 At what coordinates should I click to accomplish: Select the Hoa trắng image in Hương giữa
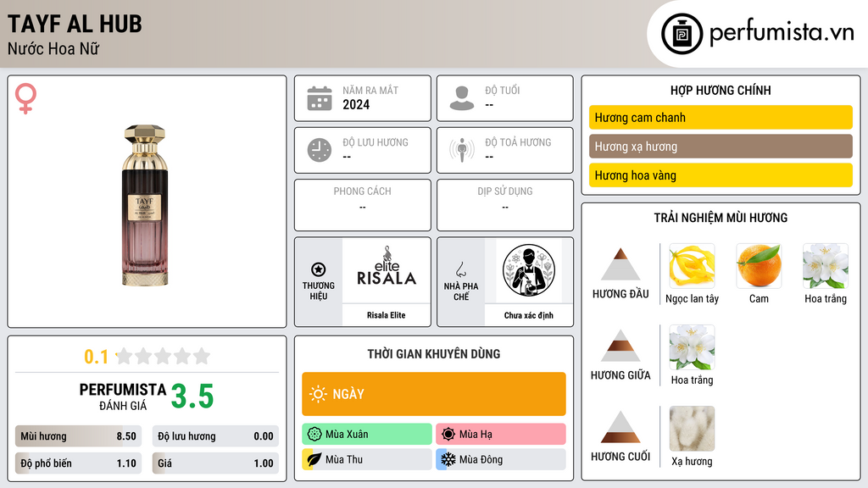692,347
